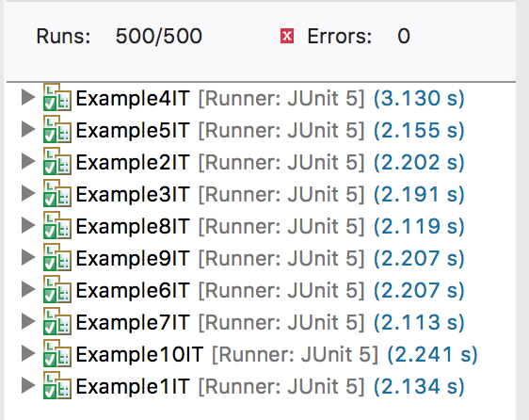This screenshot has height=420, width=529.
Task: Expand the Example3IT test node
Action: 28,193
